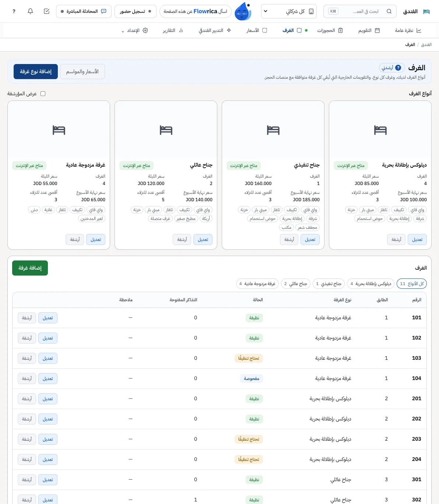This screenshot has height=504, width=439.
Task: Click the نظيفة status badge of room 201
Action: pos(254,399)
